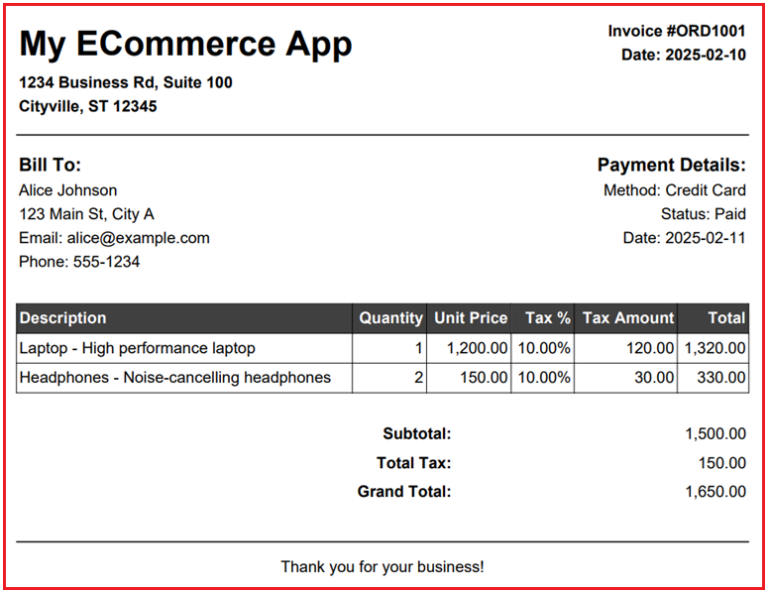This screenshot has height=592, width=768.
Task: Click the Payment Details heading
Action: 671,165
